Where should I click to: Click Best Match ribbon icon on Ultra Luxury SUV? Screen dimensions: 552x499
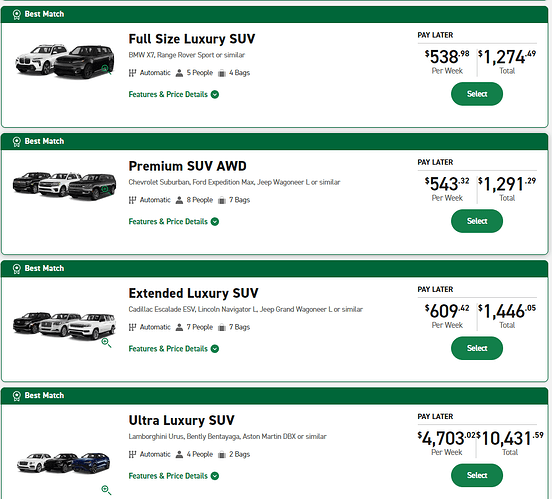pyautogui.click(x=17, y=396)
